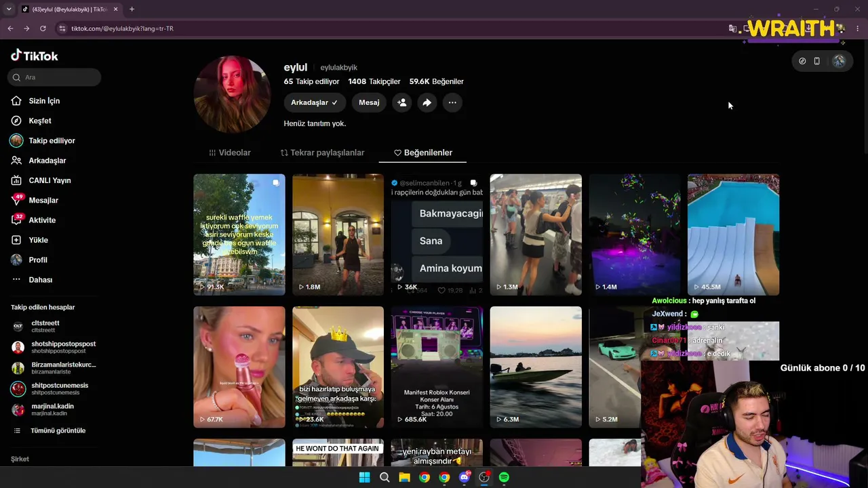Viewport: 868px width, 488px height.
Task: Expand followed accounts with Tümünü görüntüle
Action: pos(49,430)
